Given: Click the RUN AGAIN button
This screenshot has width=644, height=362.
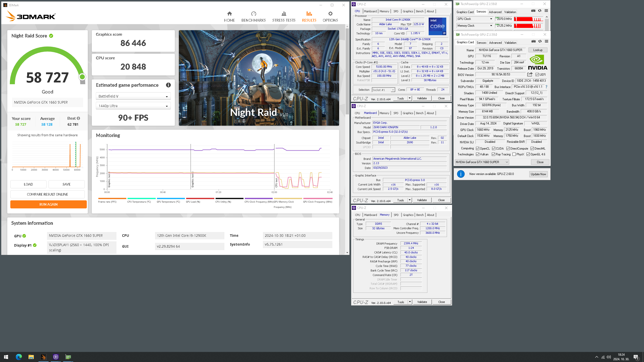Looking at the screenshot, I should click(49, 204).
